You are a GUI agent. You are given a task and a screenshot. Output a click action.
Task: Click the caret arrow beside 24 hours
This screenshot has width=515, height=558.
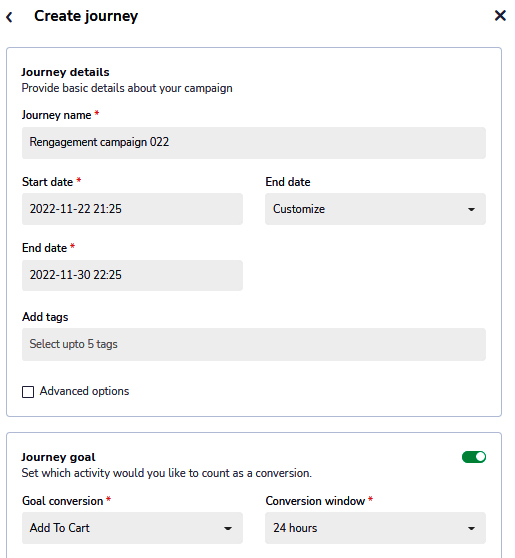(471, 528)
